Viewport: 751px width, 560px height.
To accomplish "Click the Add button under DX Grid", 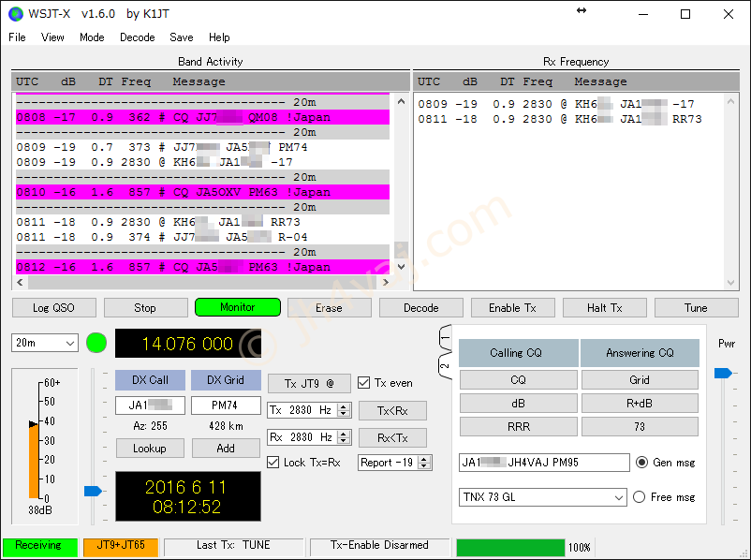I will 226,449.
